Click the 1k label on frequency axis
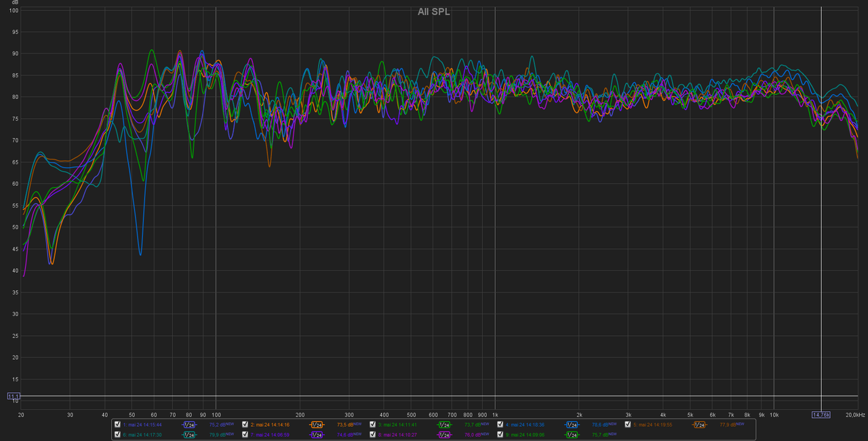The width and height of the screenshot is (868, 441). point(495,415)
